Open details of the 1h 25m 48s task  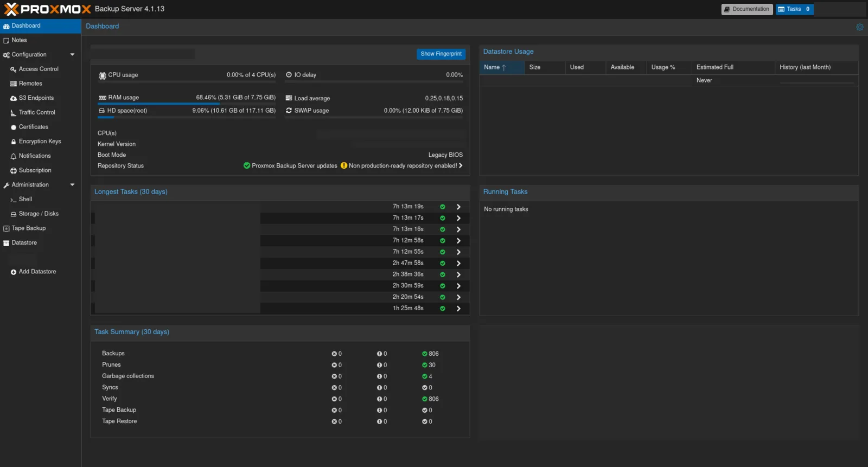pyautogui.click(x=458, y=309)
